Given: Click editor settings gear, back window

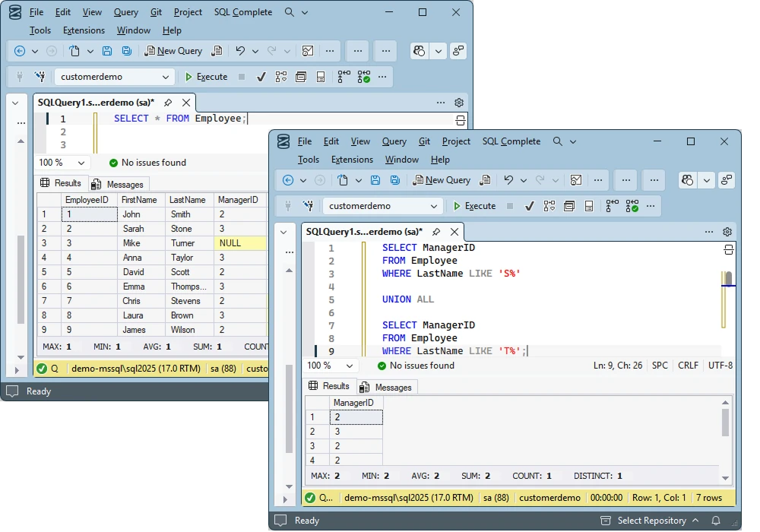Looking at the screenshot, I should tap(459, 103).
